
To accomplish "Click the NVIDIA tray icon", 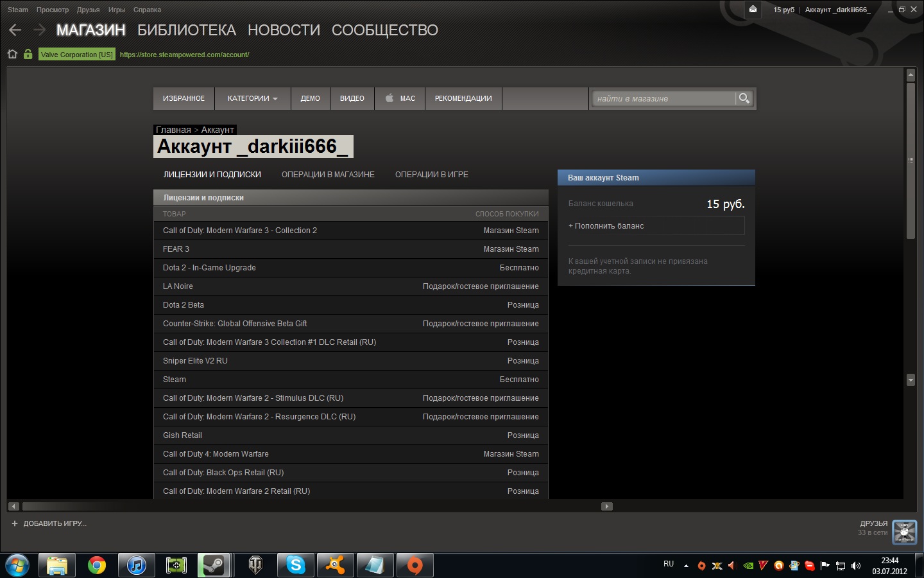I will [x=748, y=566].
